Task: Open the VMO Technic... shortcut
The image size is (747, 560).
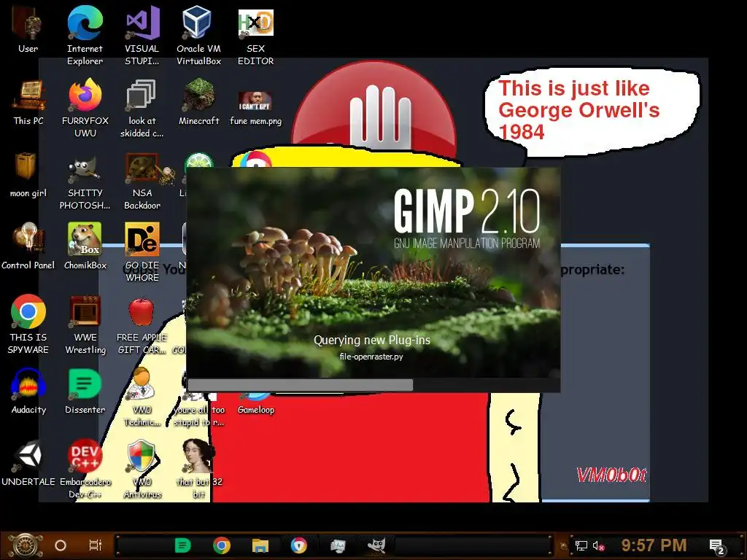Action: pos(142,397)
